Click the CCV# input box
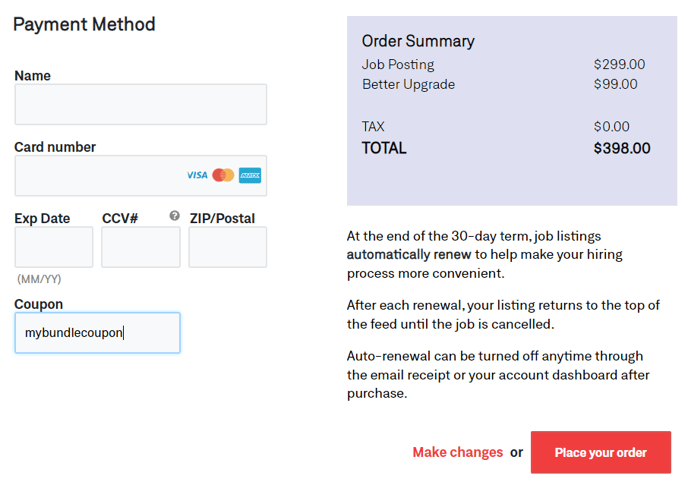Viewport: 688px width, 485px height. pos(141,247)
